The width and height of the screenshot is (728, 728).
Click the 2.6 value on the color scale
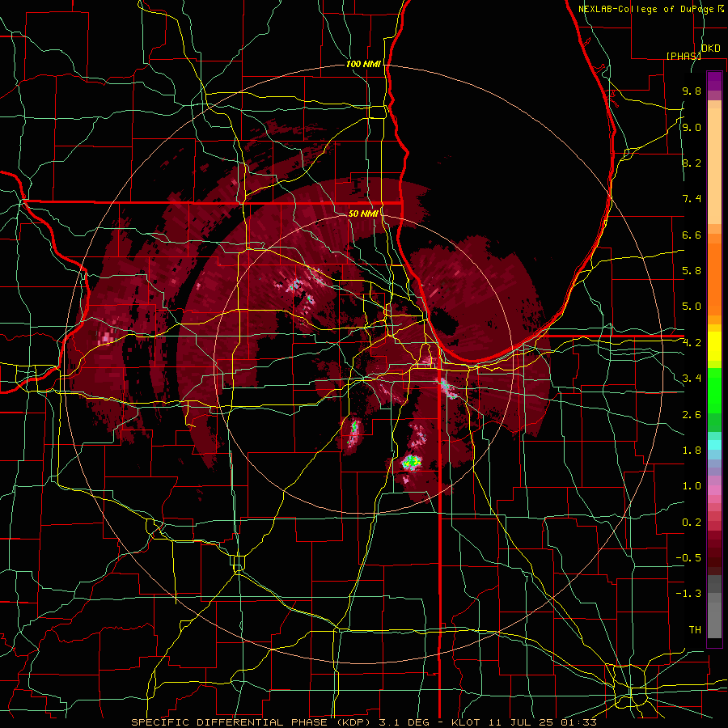point(692,415)
